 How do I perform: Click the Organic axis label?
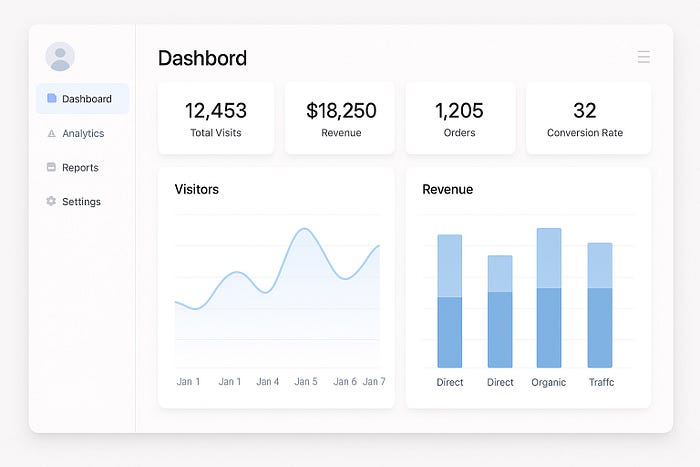coord(548,382)
